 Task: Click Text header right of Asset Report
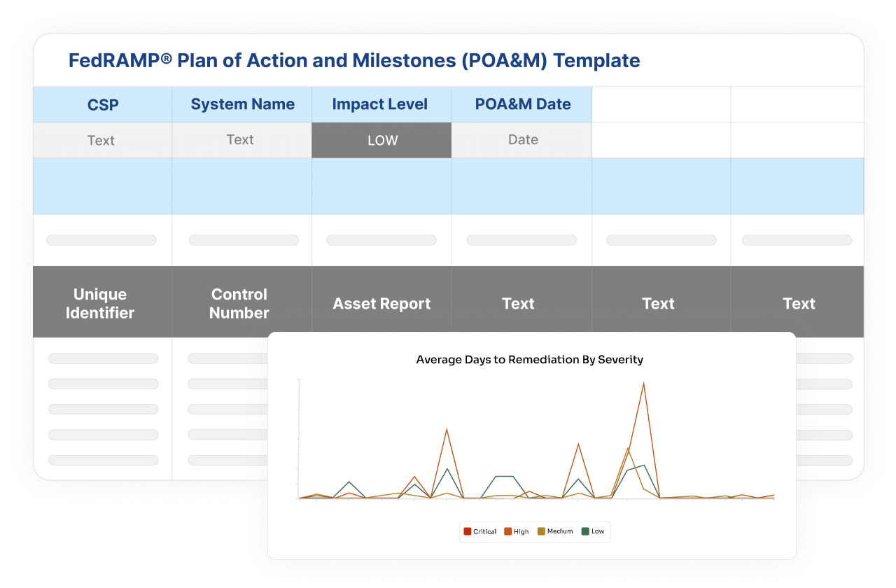[x=518, y=304]
